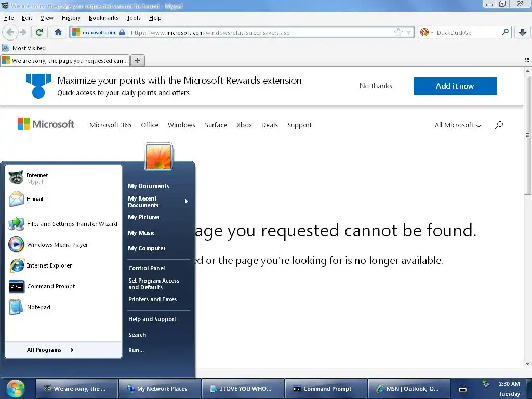The image size is (532, 399).
Task: Launch Mypal Internet from the Start menu
Action: tap(63, 178)
